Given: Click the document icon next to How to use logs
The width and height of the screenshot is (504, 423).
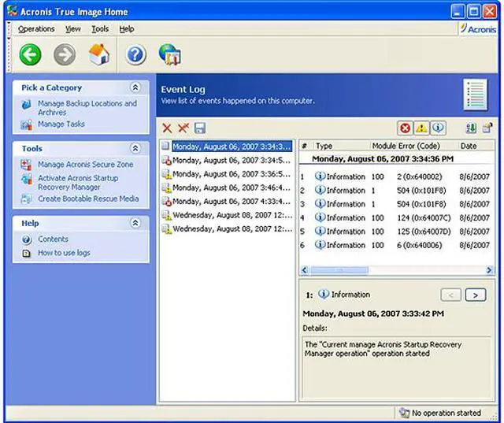Looking at the screenshot, I should click(26, 254).
